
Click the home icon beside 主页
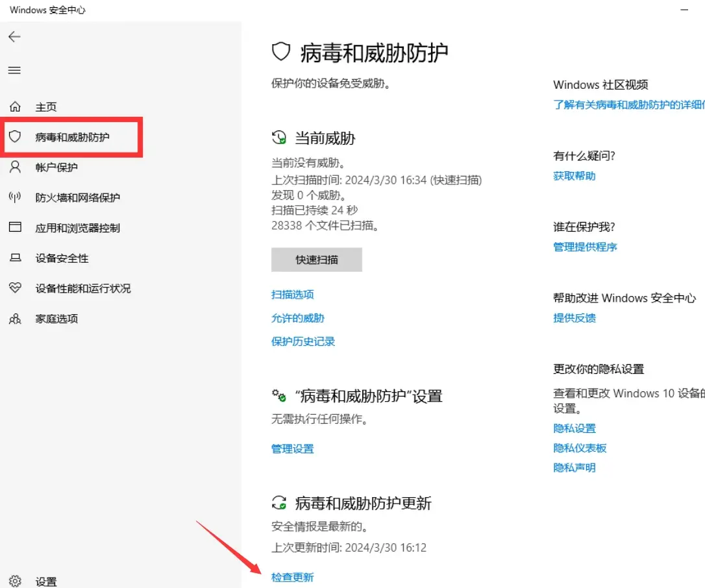[x=15, y=106]
